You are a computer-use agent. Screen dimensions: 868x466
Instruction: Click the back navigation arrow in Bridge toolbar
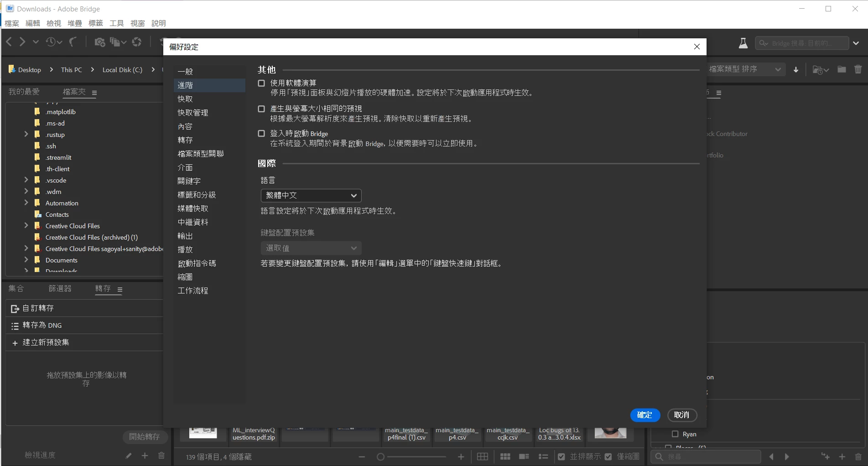[9, 42]
